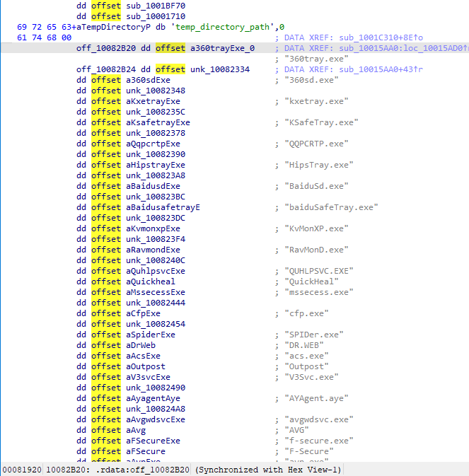Select the aHipstrayExe entry
The image size is (469, 476).
pos(156,165)
